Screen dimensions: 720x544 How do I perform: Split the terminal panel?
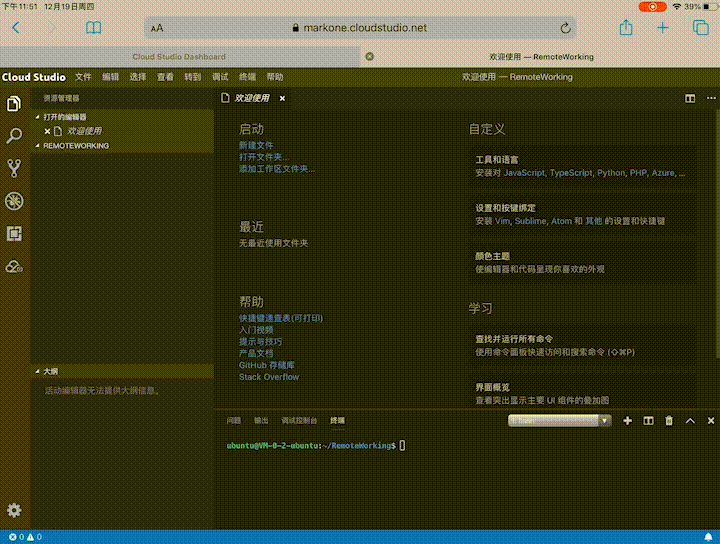(648, 421)
